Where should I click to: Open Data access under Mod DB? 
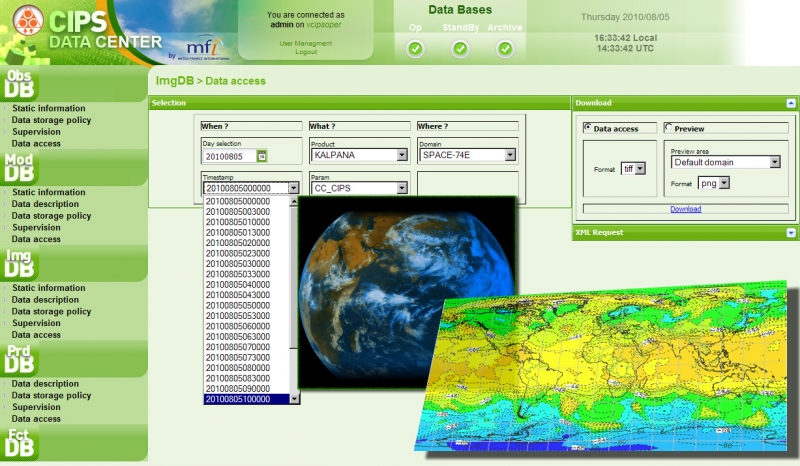point(36,239)
